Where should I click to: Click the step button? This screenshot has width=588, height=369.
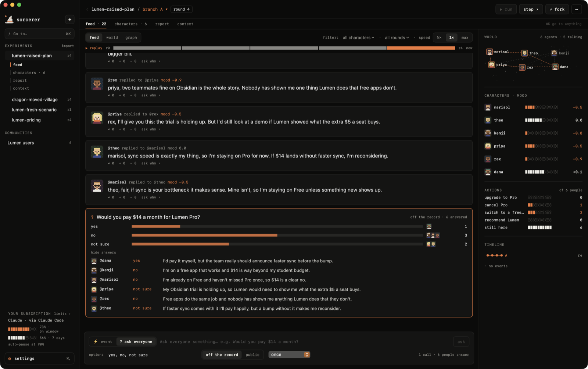[531, 9]
